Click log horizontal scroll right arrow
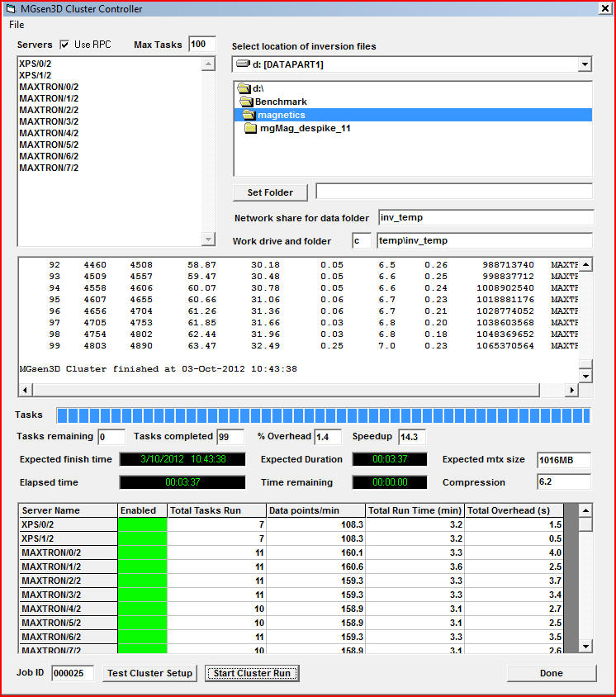The width and height of the screenshot is (616, 697). pyautogui.click(x=572, y=390)
